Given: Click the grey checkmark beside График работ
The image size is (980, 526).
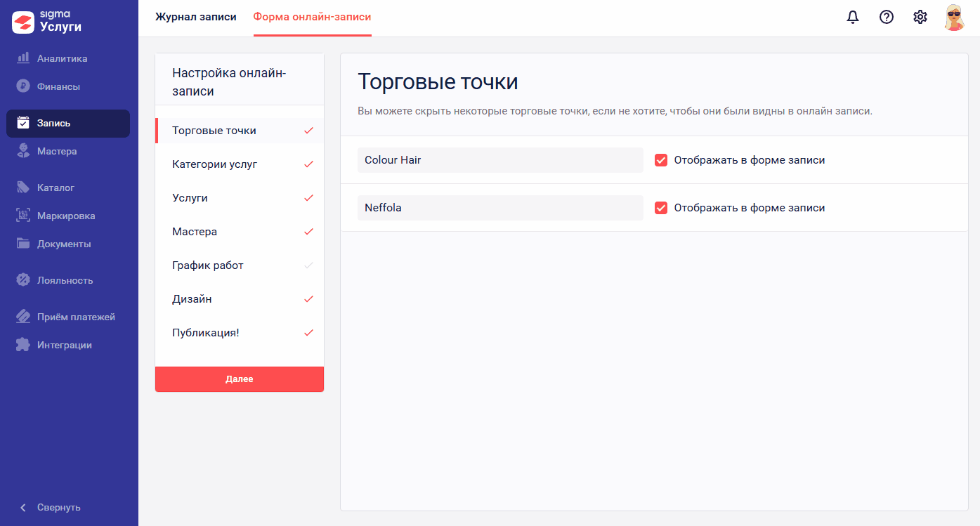Looking at the screenshot, I should [x=308, y=265].
